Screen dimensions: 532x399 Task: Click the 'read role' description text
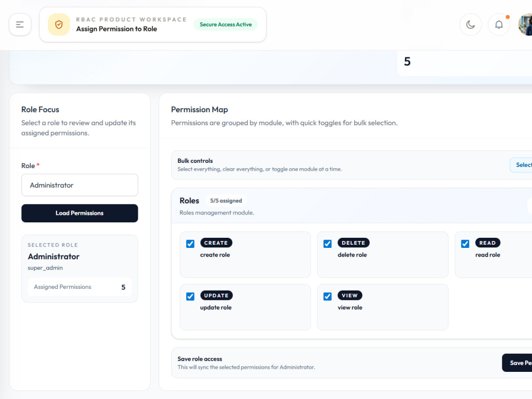coord(487,255)
